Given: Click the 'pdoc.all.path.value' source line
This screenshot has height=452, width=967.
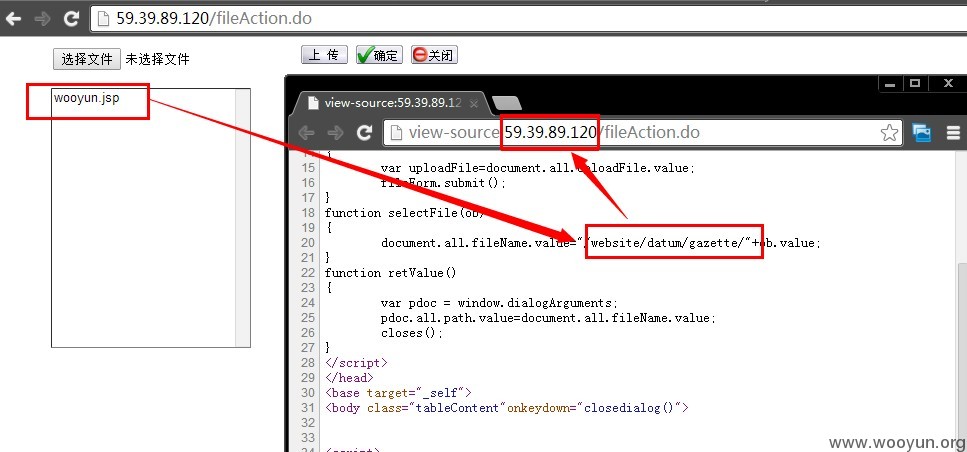Looking at the screenshot, I should 549,318.
